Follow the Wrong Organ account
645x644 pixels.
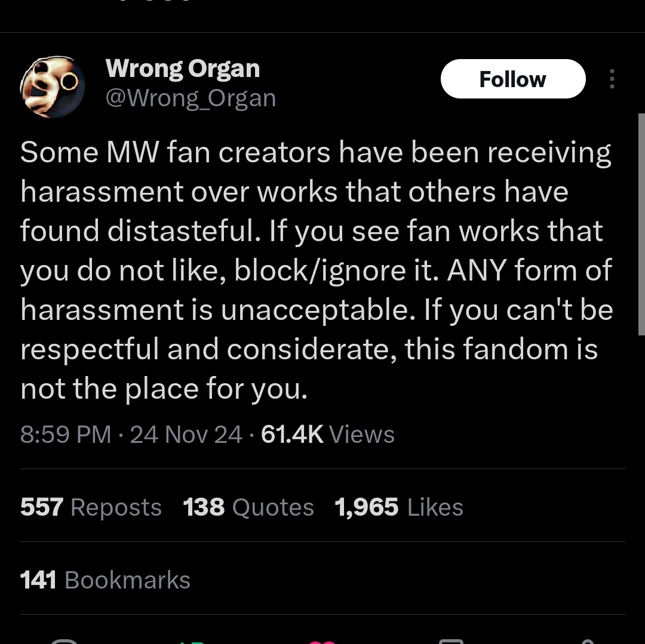pos(512,79)
